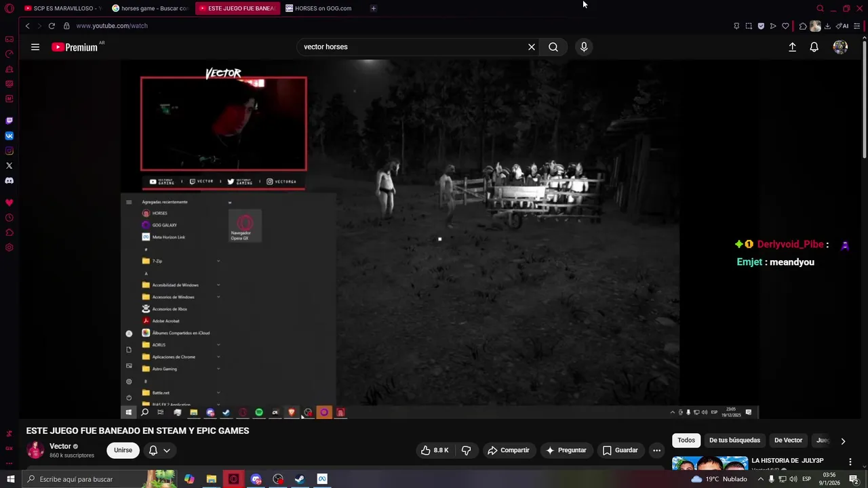This screenshot has height=488, width=868.
Task: Open OBS Studio from the taskbar
Action: point(278,479)
